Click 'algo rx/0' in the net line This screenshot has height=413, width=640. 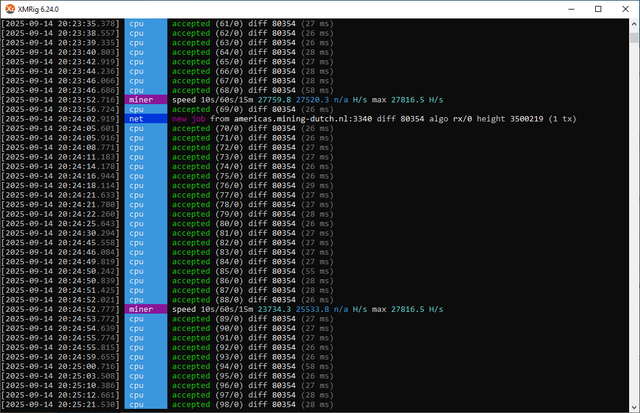tap(450, 119)
